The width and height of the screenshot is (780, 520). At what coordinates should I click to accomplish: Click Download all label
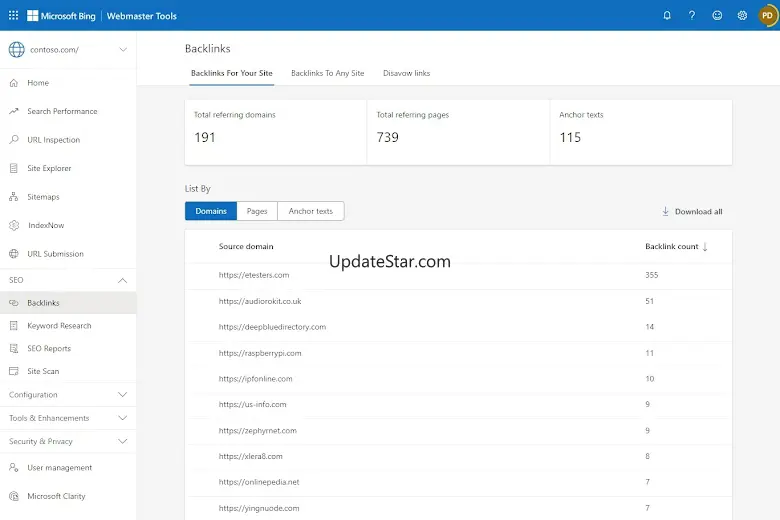coord(698,211)
